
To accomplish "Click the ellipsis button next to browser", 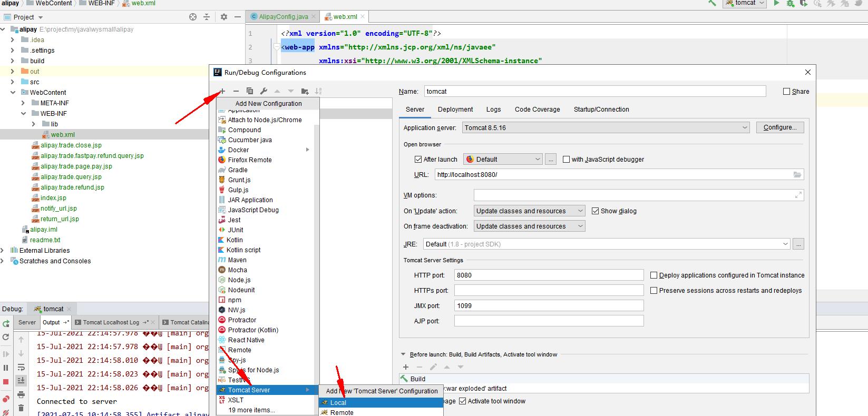I will pos(551,159).
